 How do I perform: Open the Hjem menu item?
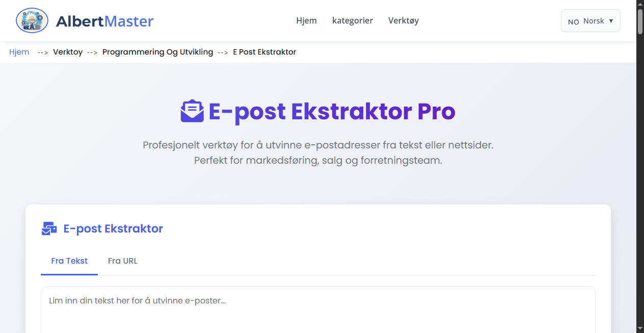(x=306, y=20)
